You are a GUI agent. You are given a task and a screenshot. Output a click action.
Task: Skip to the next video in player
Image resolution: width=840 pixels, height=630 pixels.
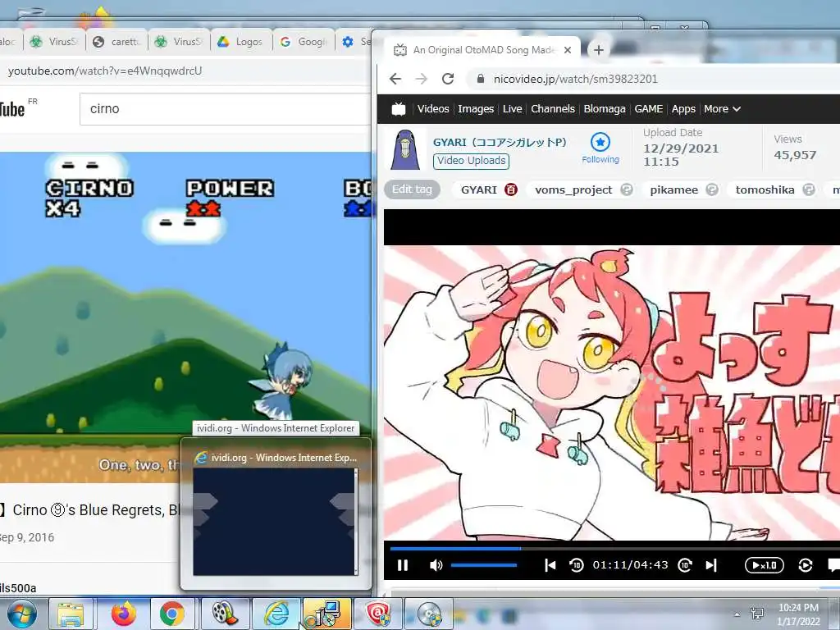tap(711, 565)
